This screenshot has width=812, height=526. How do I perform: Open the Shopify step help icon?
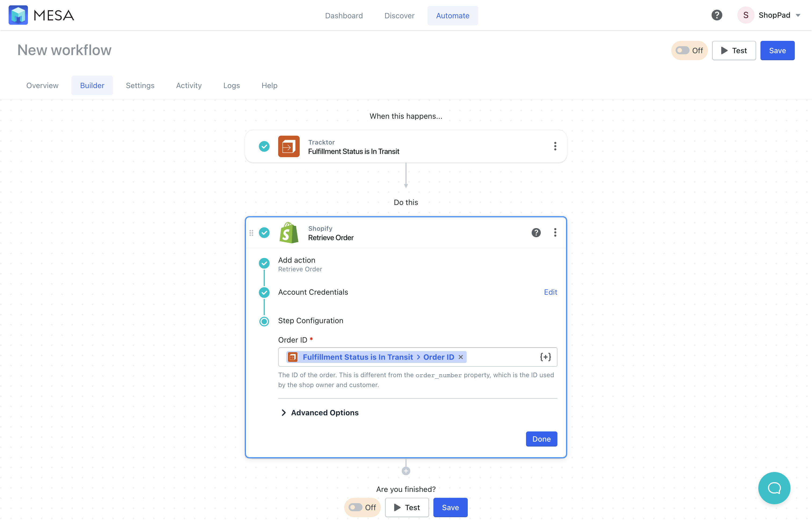(x=536, y=233)
